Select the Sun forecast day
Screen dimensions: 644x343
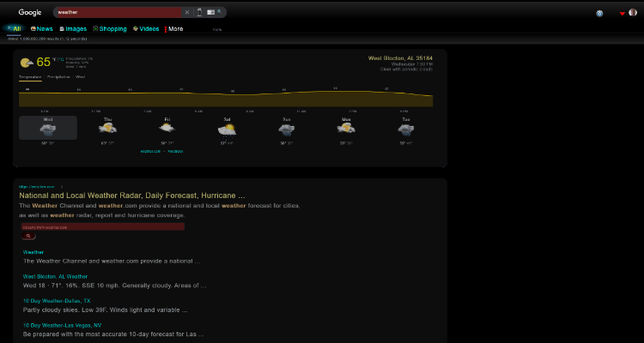pos(286,131)
